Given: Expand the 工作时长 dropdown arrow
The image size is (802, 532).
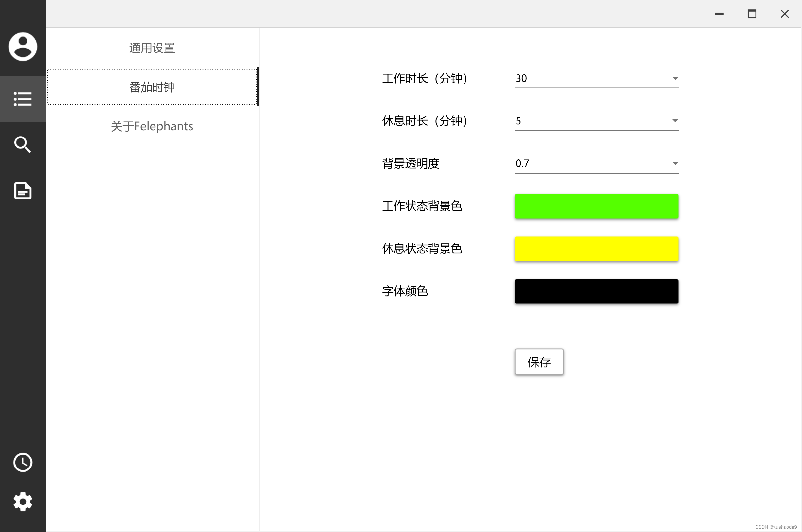Looking at the screenshot, I should click(x=675, y=78).
